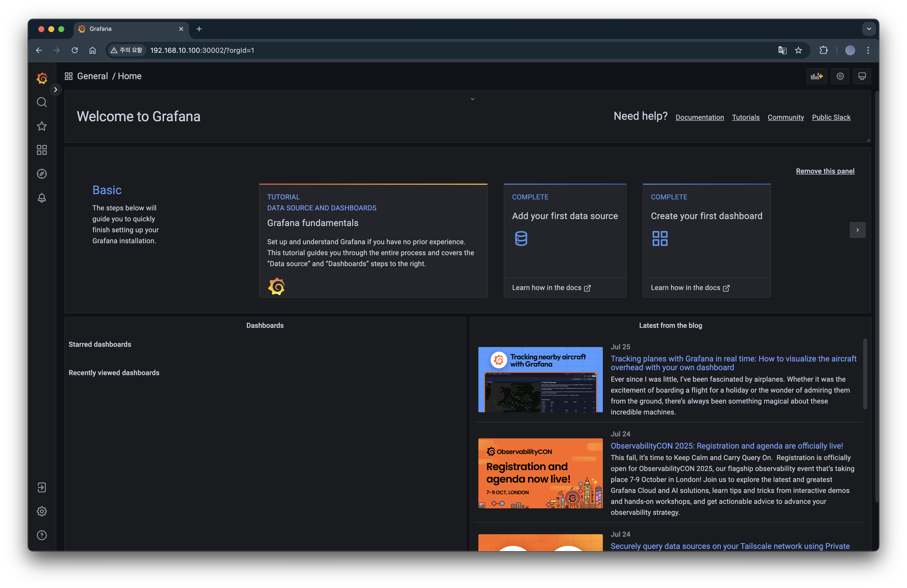Screen dimensions: 907x588
Task: Open the General breadcrumb folder
Action: (x=93, y=76)
